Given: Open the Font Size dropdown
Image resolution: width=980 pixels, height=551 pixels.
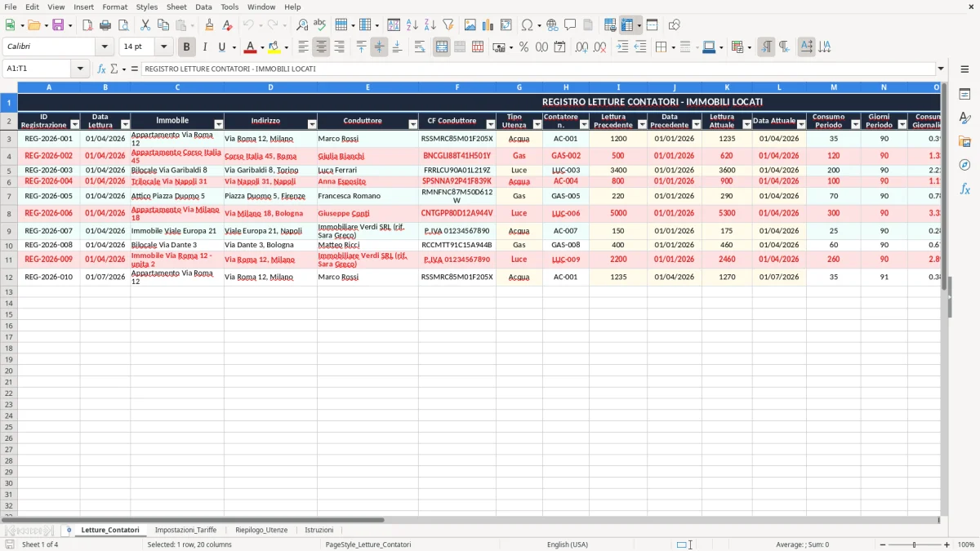Looking at the screenshot, I should 163,47.
